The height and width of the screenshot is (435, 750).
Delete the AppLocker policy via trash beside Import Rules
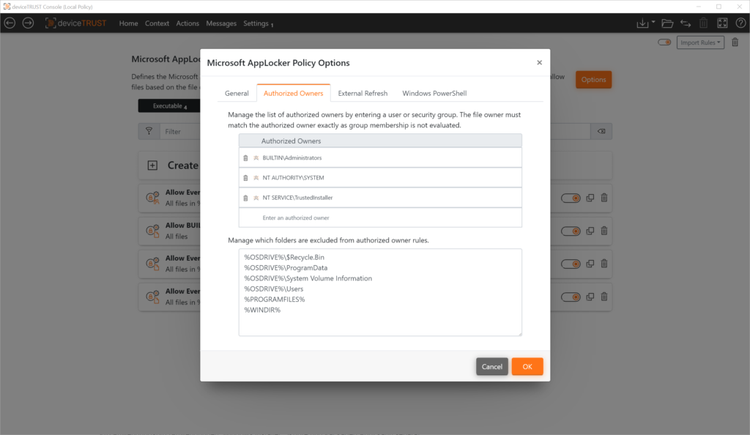pos(735,43)
